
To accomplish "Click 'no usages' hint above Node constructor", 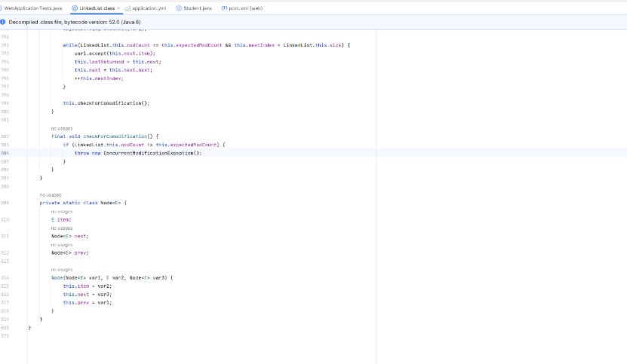I will [61, 269].
